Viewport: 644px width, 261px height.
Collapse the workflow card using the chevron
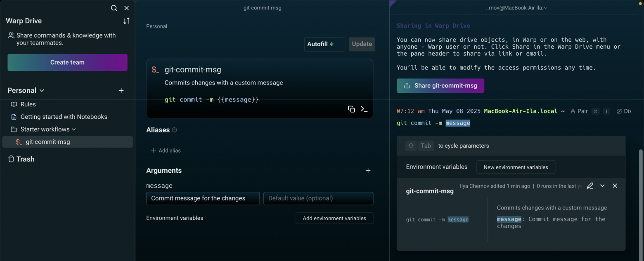coord(602,186)
